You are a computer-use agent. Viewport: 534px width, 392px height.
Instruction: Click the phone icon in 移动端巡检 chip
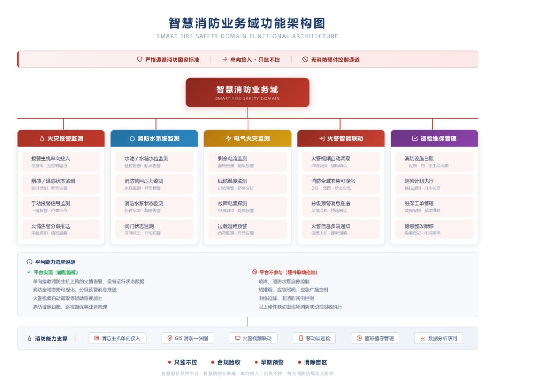[x=301, y=339]
